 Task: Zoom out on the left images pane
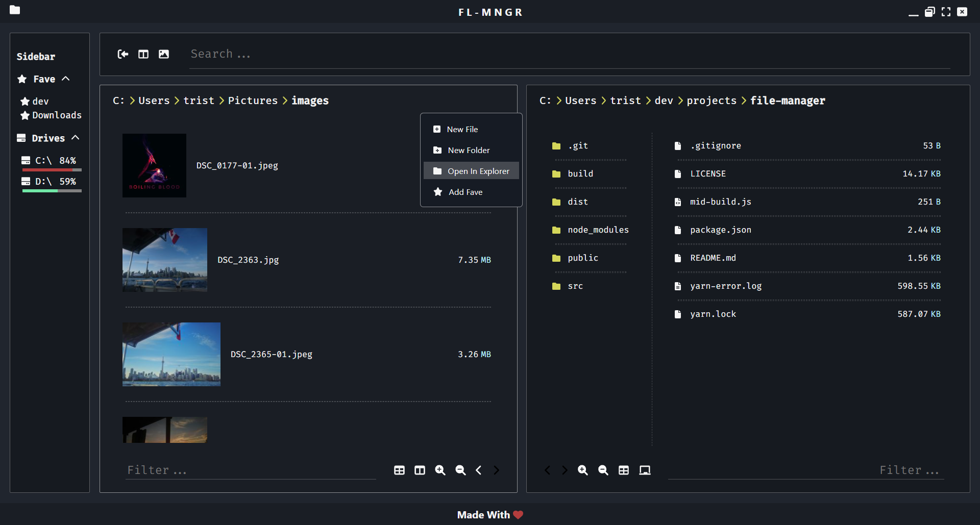click(x=460, y=470)
